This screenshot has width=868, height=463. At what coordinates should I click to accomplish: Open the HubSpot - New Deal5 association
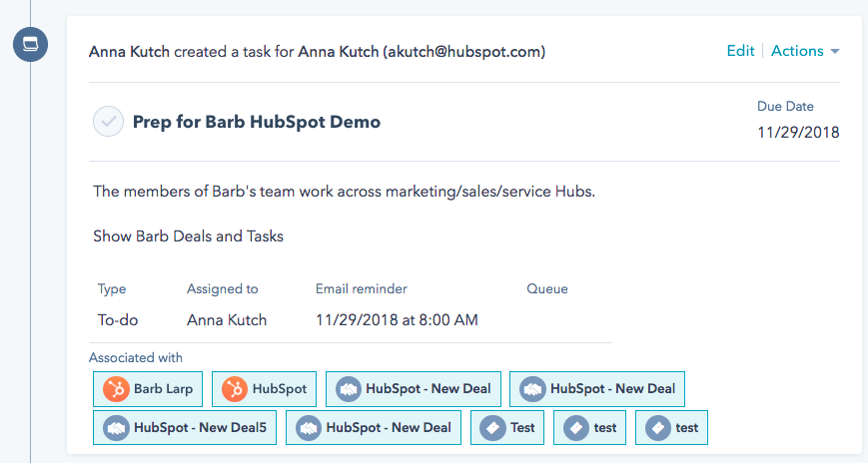[200, 427]
